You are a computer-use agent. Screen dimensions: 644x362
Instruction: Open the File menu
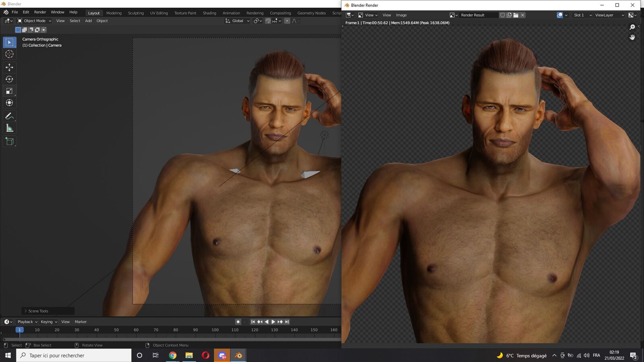click(15, 12)
